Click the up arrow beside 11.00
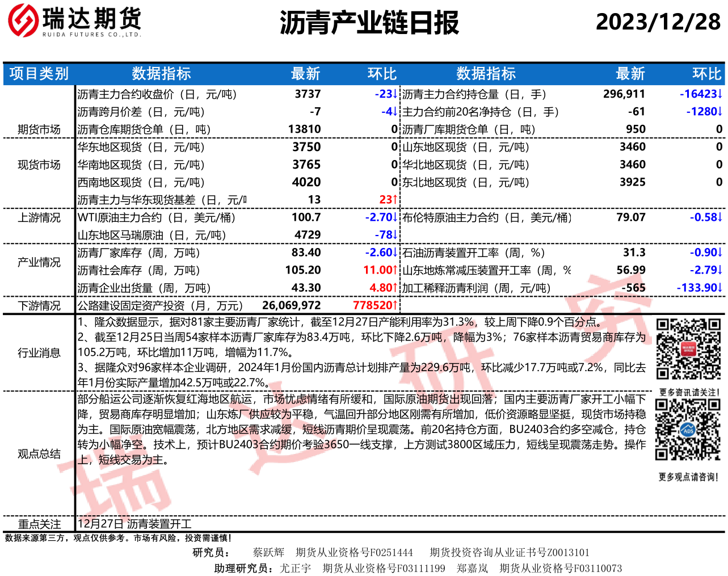728x576 pixels. (395, 270)
